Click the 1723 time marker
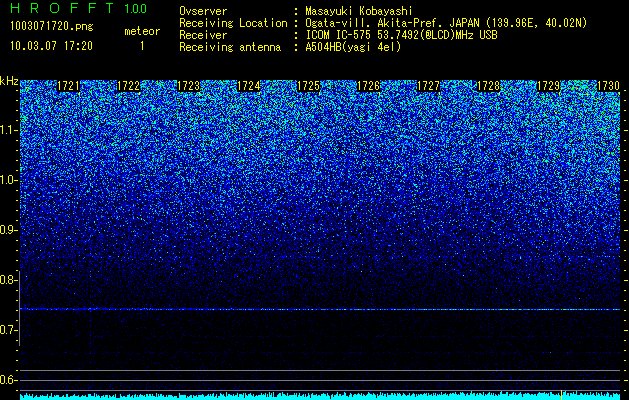 point(189,86)
